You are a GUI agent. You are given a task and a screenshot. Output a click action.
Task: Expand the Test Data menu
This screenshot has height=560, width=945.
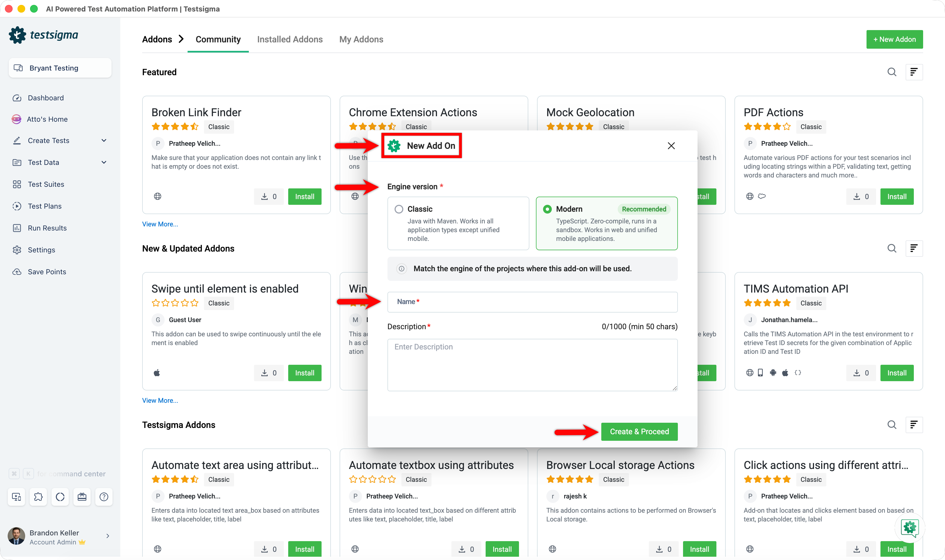(x=60, y=162)
